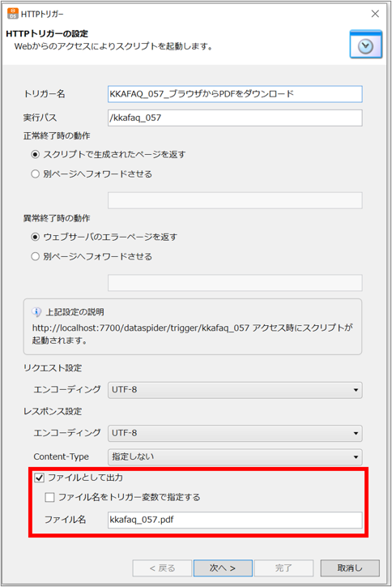Toggle the ファイルとして出力 checkbox
The height and width of the screenshot is (587, 392).
coord(39,478)
